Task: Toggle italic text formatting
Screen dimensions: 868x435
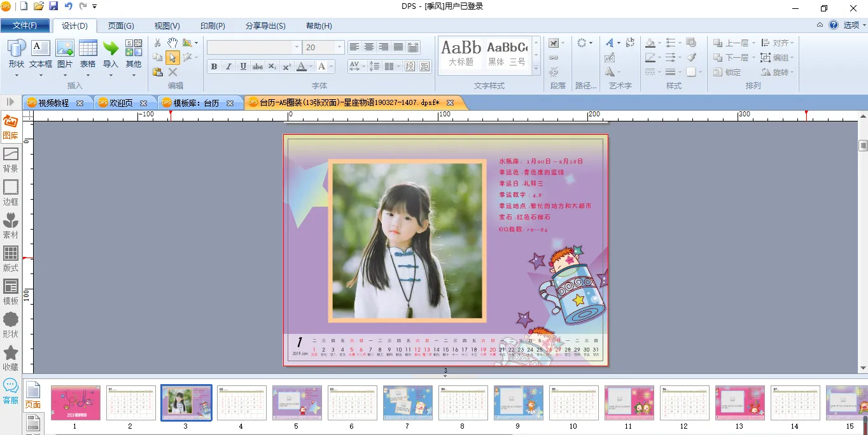Action: (x=228, y=67)
